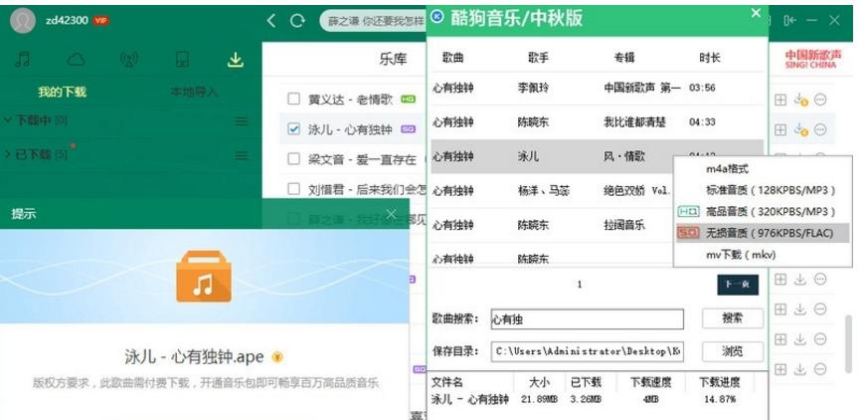Open the cloud music tab icon
The width and height of the screenshot is (868, 420).
pos(76,60)
